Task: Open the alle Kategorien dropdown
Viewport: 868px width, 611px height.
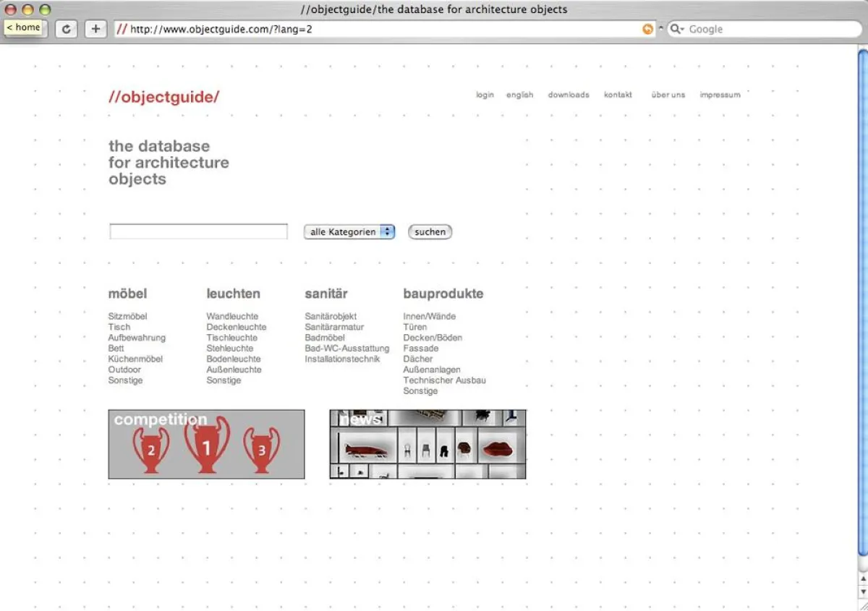Action: pos(349,231)
